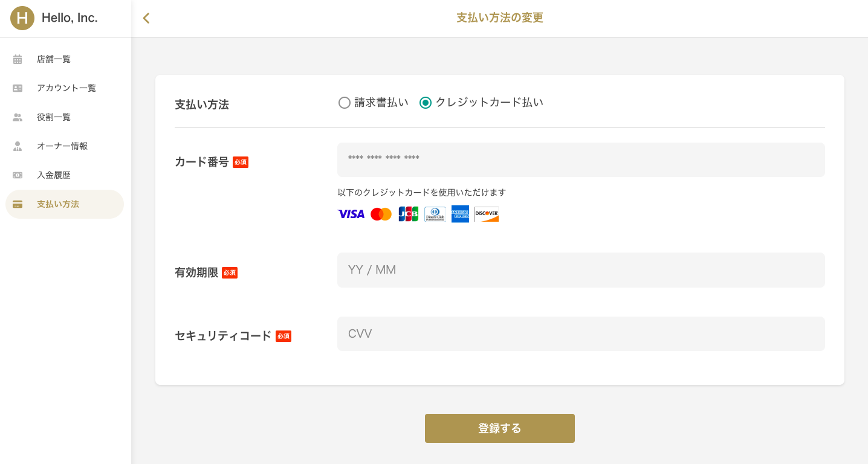Click the Mastercard logo

[381, 213]
